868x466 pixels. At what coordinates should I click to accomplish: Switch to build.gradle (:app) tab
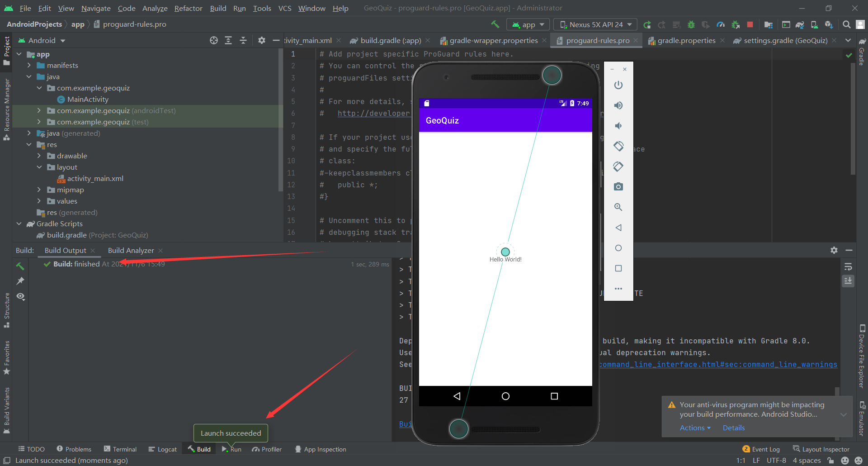coord(391,40)
